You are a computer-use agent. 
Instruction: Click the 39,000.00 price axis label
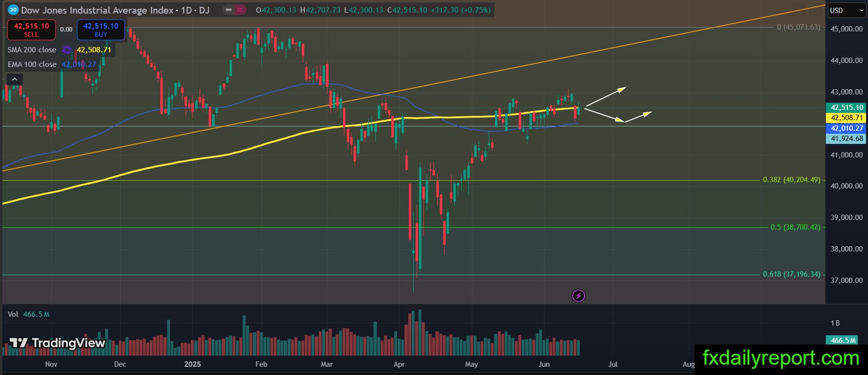pyautogui.click(x=847, y=218)
